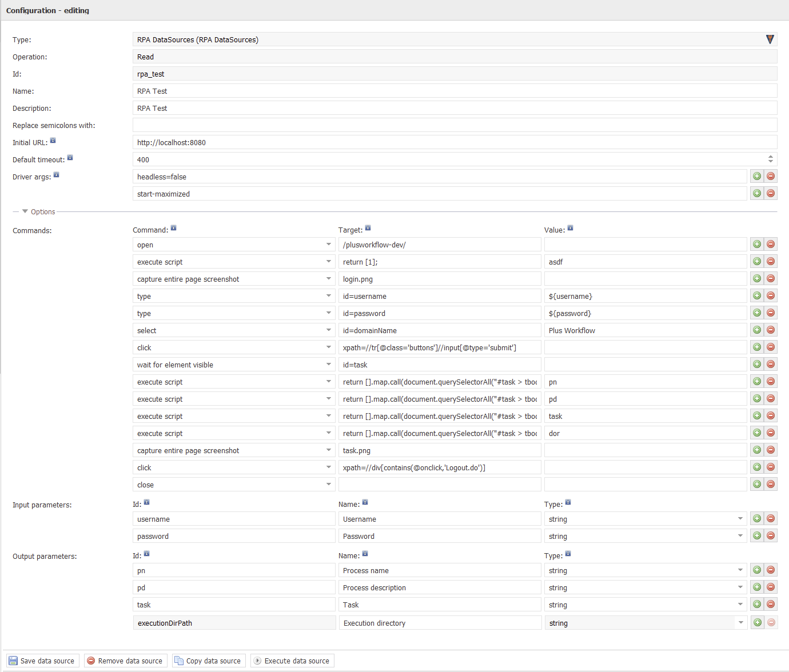Collapse the Options section

[25, 211]
